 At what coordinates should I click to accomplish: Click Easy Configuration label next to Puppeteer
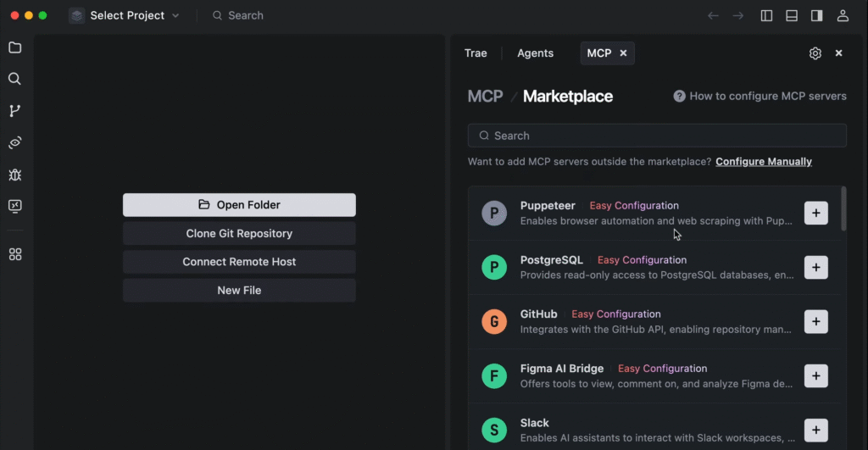[634, 205]
